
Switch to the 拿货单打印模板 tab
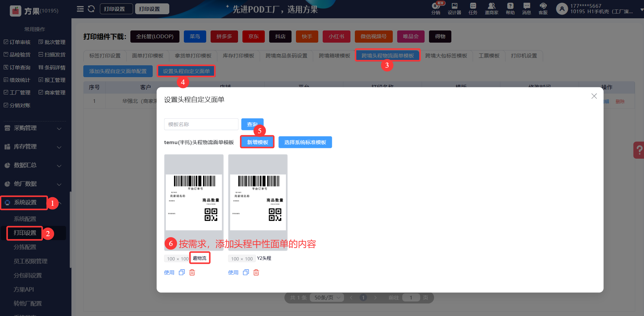tap(193, 56)
